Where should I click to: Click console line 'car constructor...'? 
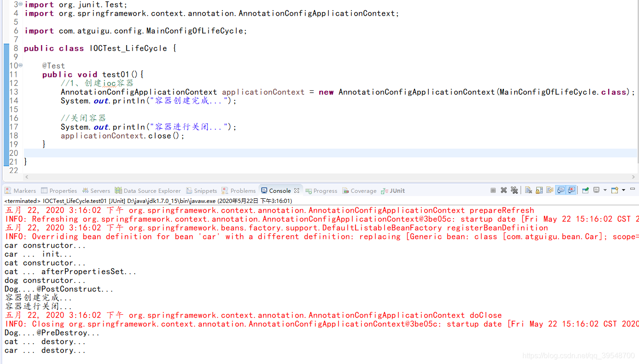click(45, 245)
